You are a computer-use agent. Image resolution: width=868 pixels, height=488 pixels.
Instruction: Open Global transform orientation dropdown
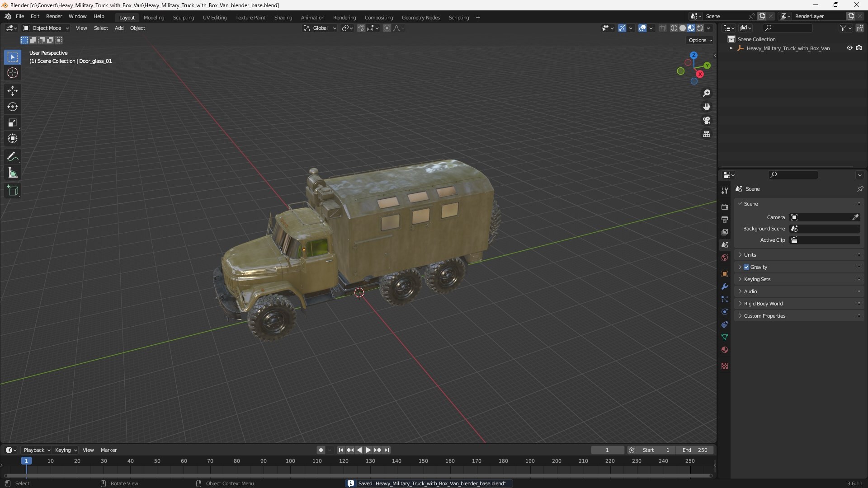click(x=320, y=28)
